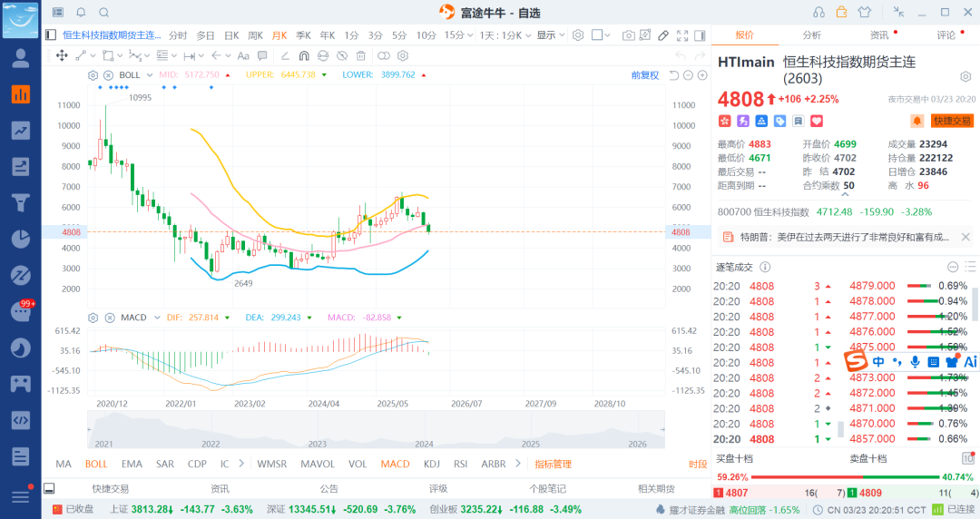Toggle the layout square checkbox in toolbar
This screenshot has height=519, width=980.
click(597, 35)
